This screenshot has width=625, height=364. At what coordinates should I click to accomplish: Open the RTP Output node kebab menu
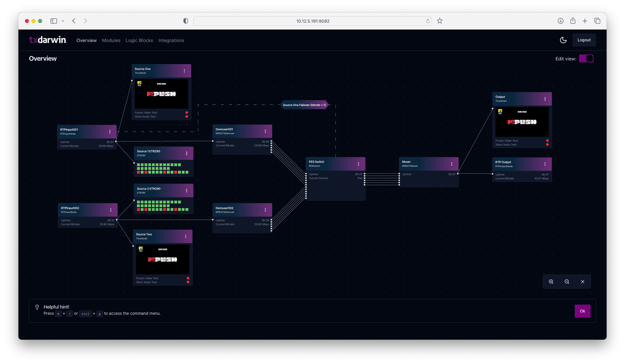pos(545,164)
